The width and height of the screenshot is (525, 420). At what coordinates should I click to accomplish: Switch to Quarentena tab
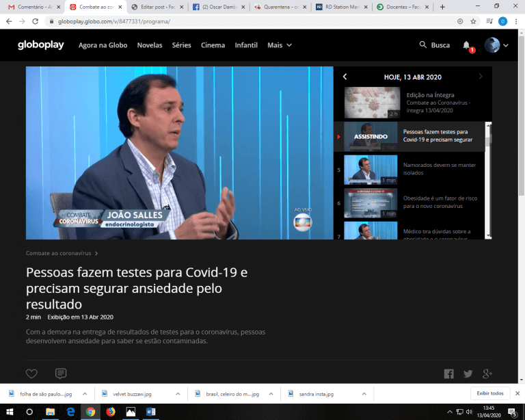(280, 7)
